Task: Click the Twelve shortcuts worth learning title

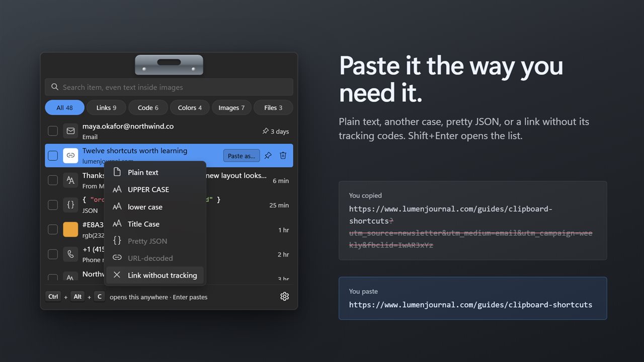Action: coord(135,151)
